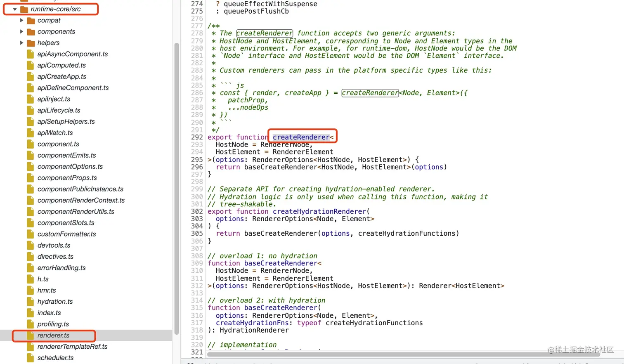Viewport: 624px width, 364px height.
Task: Click createRenderer in comment line 278
Action: pyautogui.click(x=265, y=33)
